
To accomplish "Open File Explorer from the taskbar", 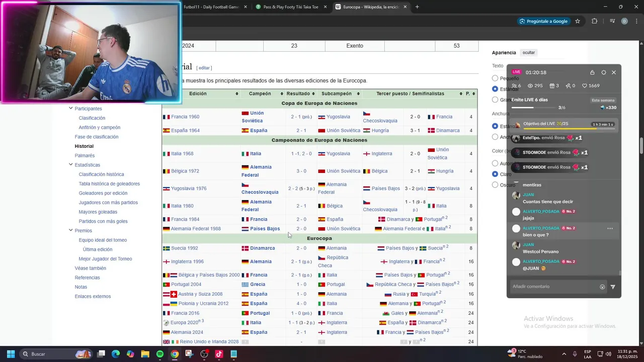I will tap(145, 354).
